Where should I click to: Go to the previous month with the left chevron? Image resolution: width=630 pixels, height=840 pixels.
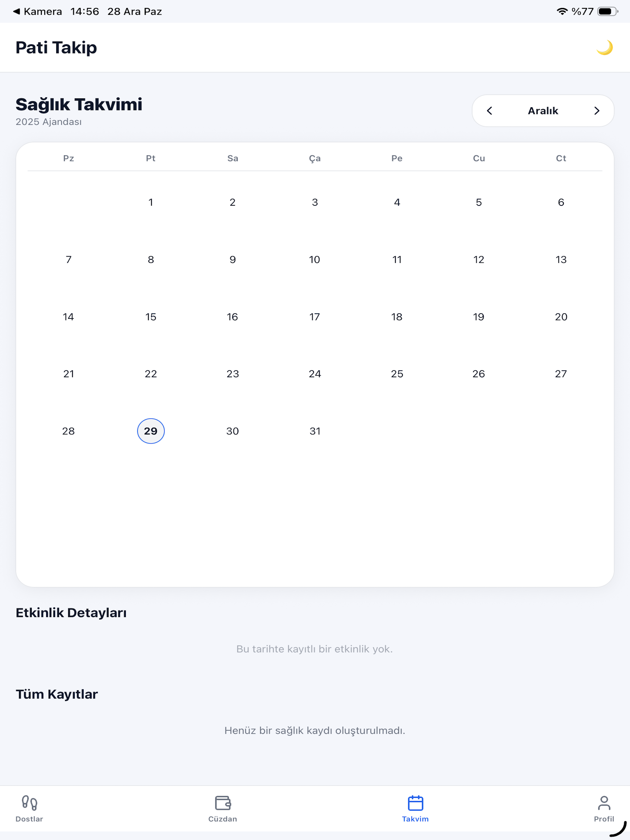pyautogui.click(x=489, y=110)
